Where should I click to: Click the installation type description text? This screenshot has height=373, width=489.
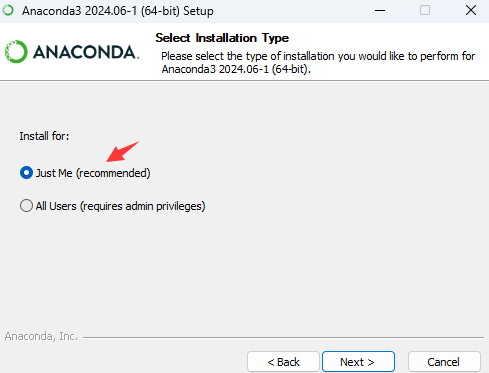click(318, 63)
